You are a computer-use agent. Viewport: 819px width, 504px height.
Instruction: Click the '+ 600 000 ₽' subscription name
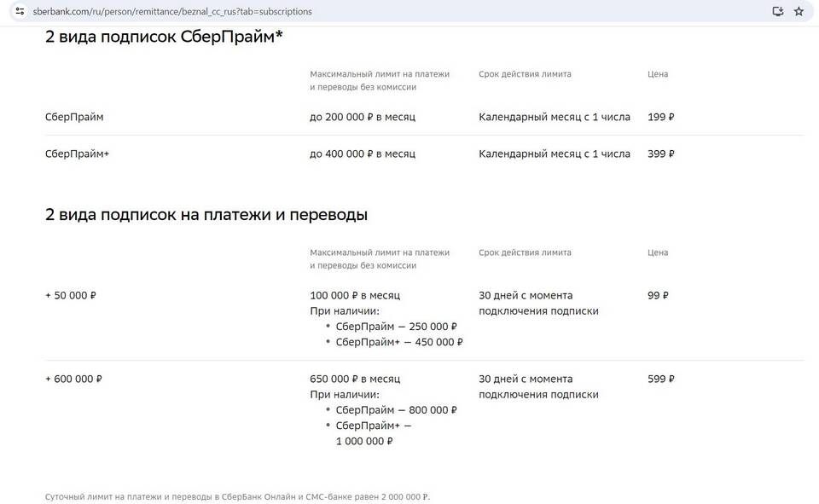(x=73, y=379)
